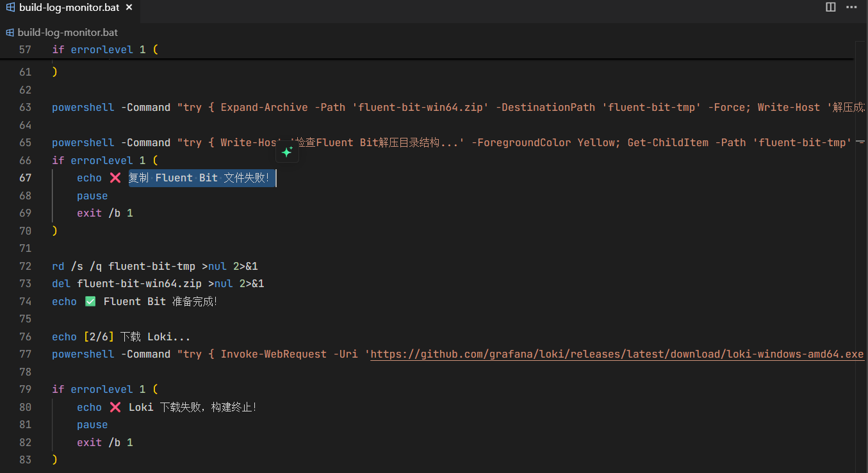The height and width of the screenshot is (473, 868).
Task: Click 'pause' on line 68
Action: tap(92, 195)
